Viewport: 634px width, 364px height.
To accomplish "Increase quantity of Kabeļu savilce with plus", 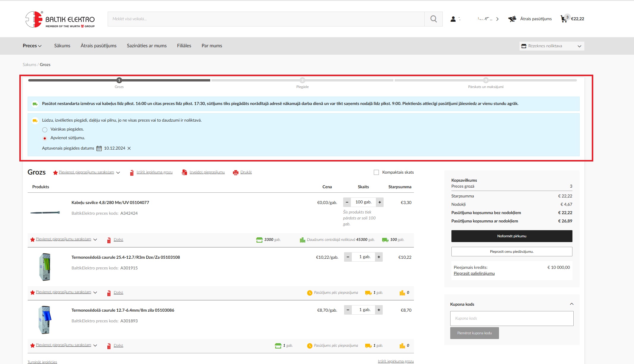I will 380,202.
